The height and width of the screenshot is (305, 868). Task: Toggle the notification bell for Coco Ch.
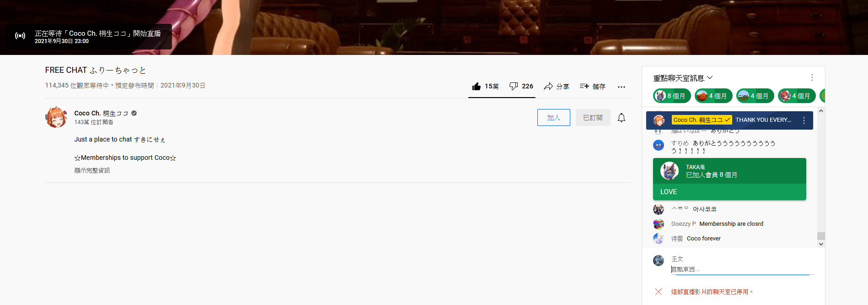[x=622, y=118]
